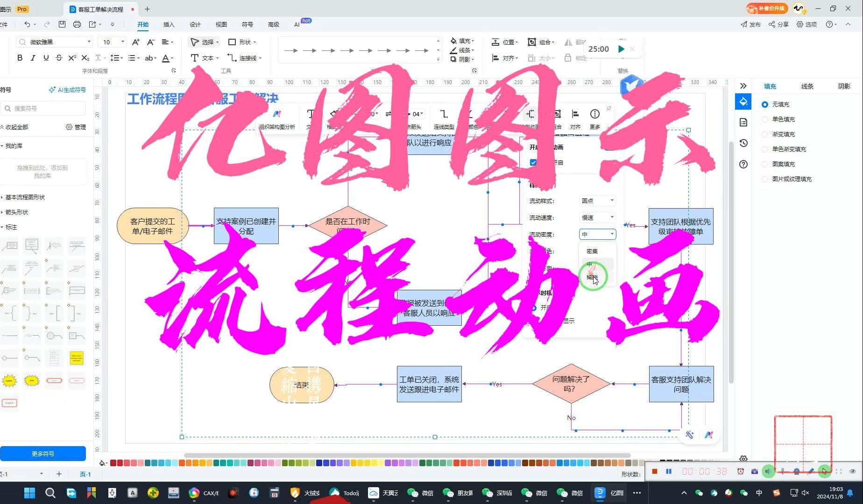This screenshot has height=504, width=863.
Task: Open the Insert ribbon tab
Action: tap(169, 24)
